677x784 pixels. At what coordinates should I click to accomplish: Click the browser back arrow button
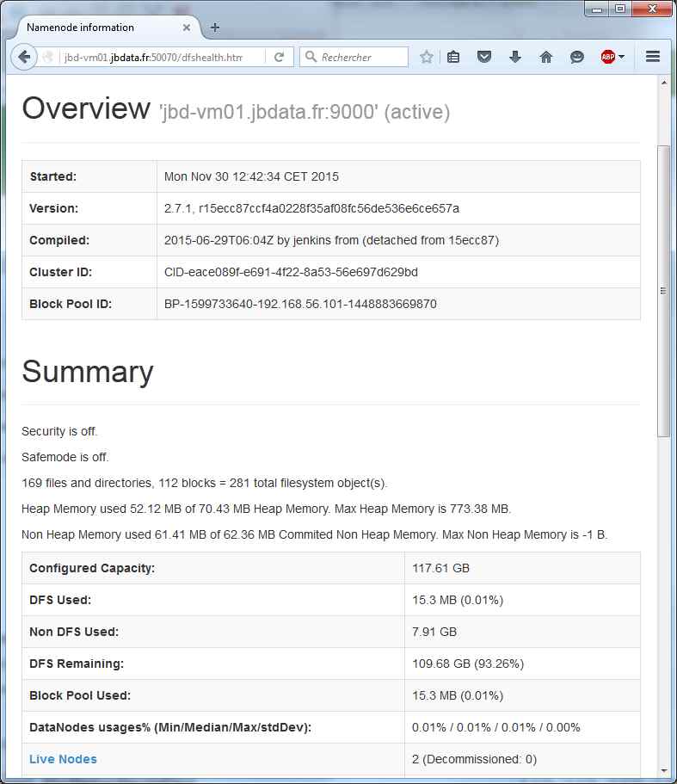[24, 57]
